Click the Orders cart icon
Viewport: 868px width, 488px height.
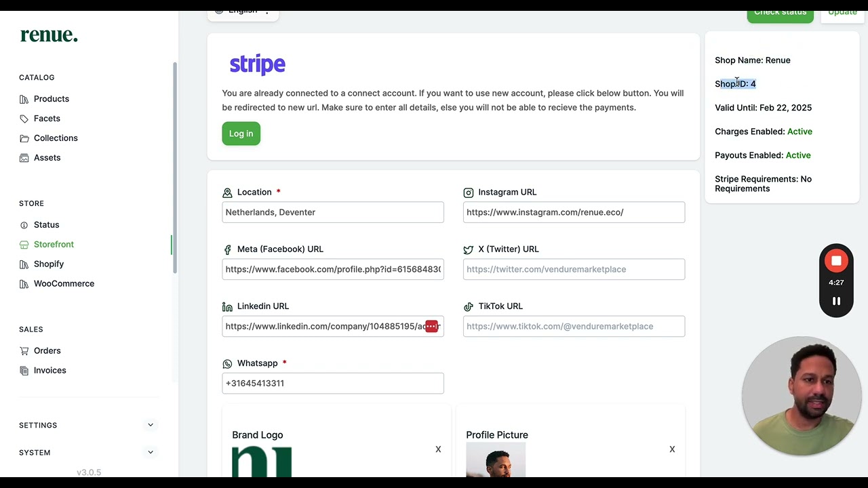pos(24,351)
